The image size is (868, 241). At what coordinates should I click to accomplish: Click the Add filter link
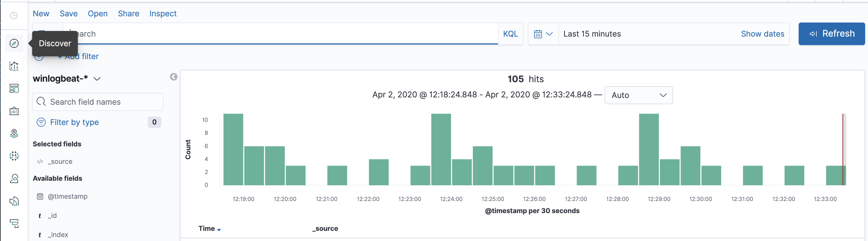coord(78,57)
